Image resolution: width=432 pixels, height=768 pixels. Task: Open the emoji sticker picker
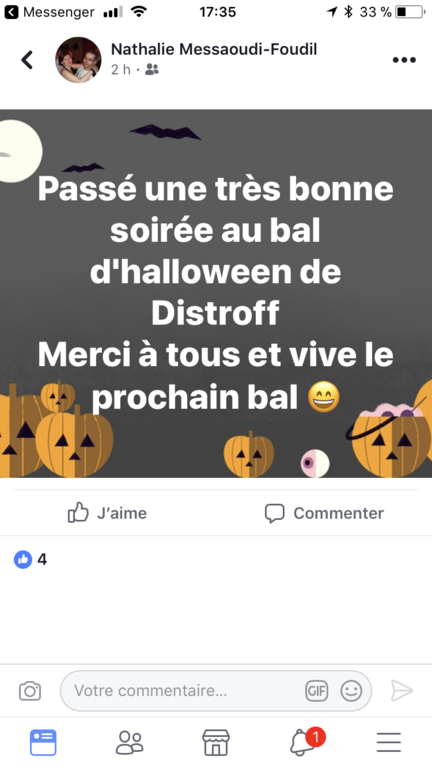coord(351,691)
